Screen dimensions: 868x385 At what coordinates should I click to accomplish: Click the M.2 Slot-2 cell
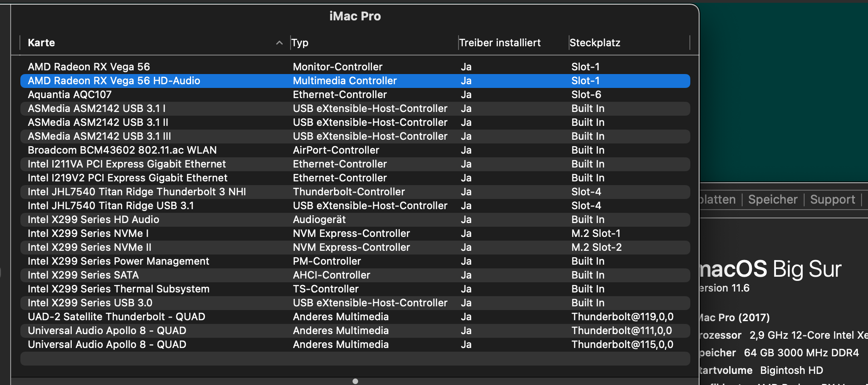(x=596, y=247)
